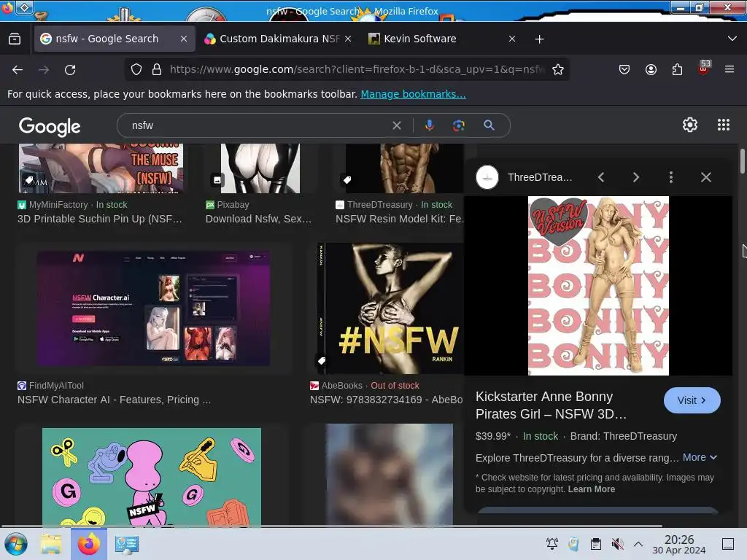Open the Learn More copyright link
The image size is (747, 560).
pyautogui.click(x=591, y=489)
